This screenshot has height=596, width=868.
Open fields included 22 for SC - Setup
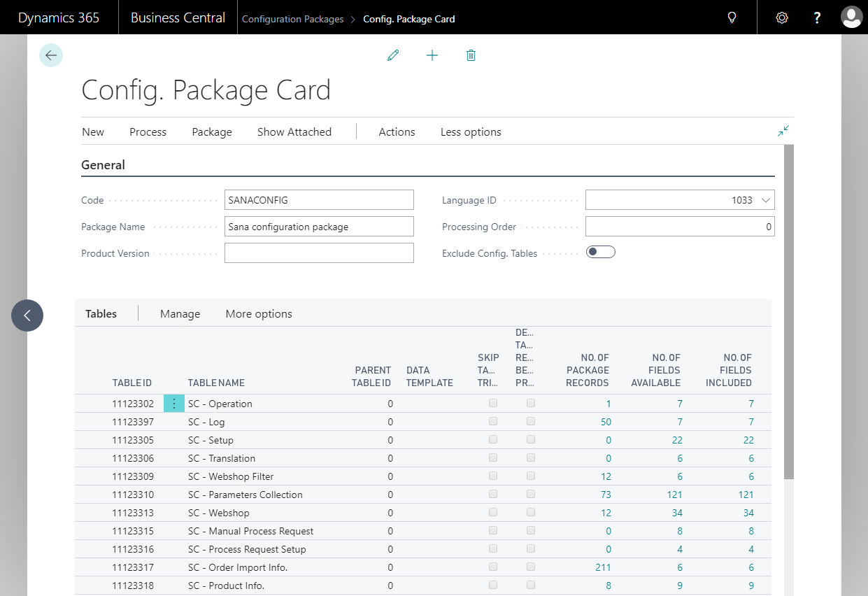click(x=748, y=440)
